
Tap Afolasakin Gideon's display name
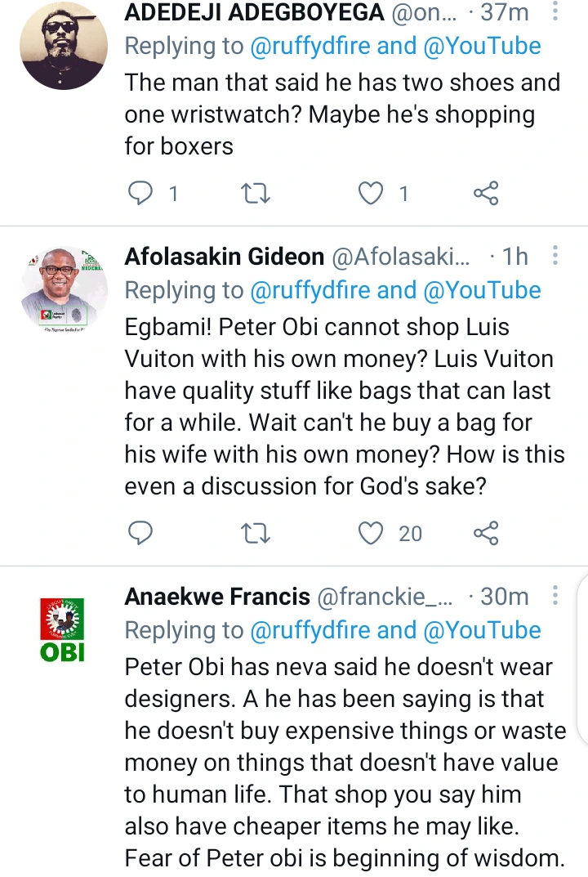(x=225, y=257)
